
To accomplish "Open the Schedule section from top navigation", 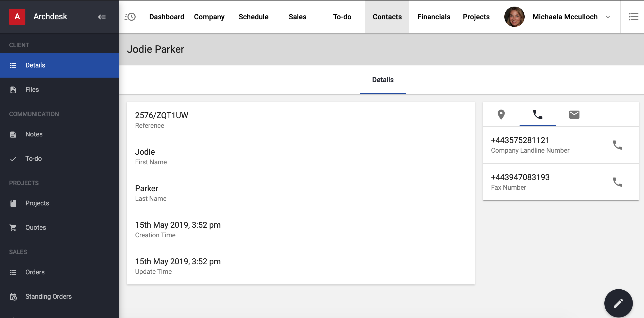I will click(253, 16).
